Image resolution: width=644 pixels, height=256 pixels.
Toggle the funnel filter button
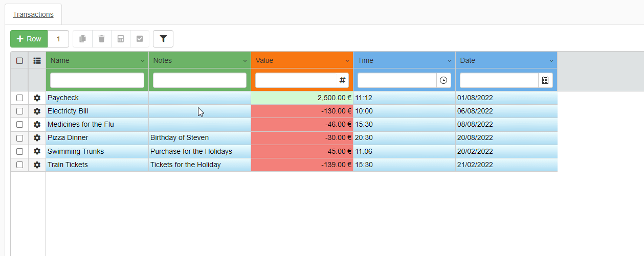(163, 39)
